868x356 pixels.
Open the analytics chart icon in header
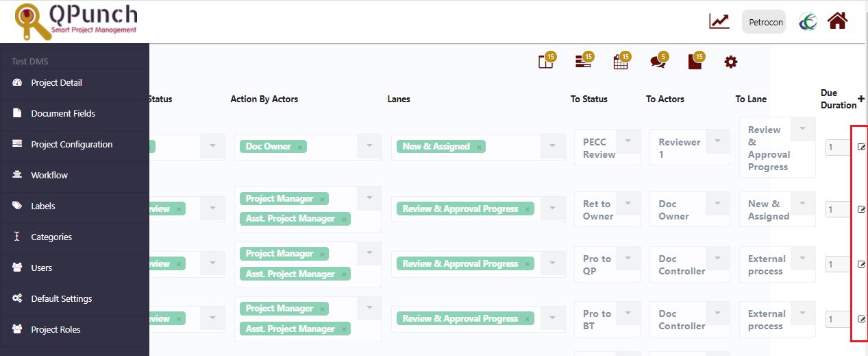click(719, 21)
